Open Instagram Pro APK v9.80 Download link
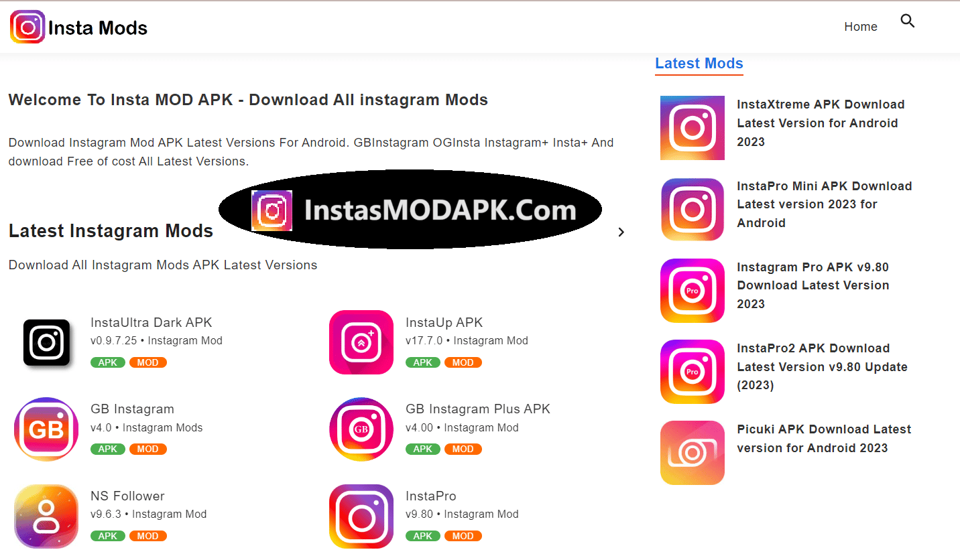The image size is (960, 560). [x=813, y=285]
